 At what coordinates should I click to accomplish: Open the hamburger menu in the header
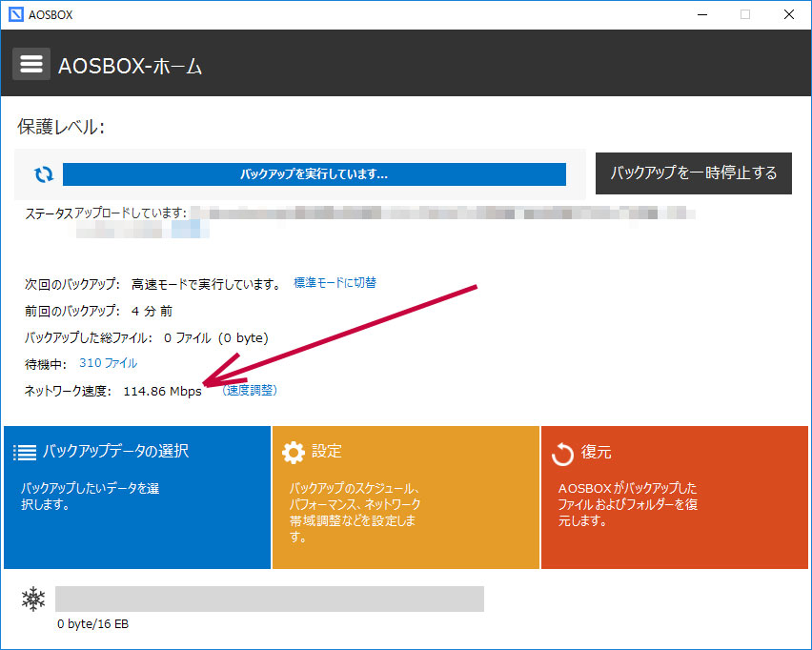point(31,64)
